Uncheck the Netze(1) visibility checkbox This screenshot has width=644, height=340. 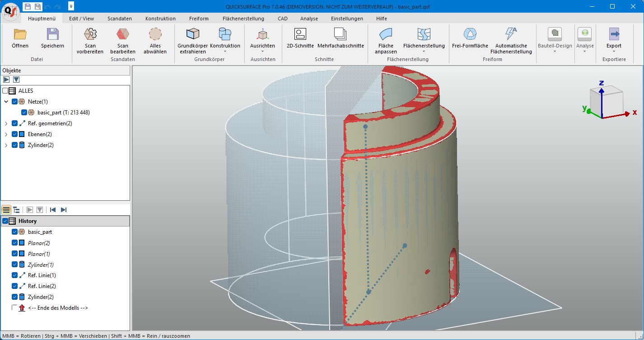[15, 102]
